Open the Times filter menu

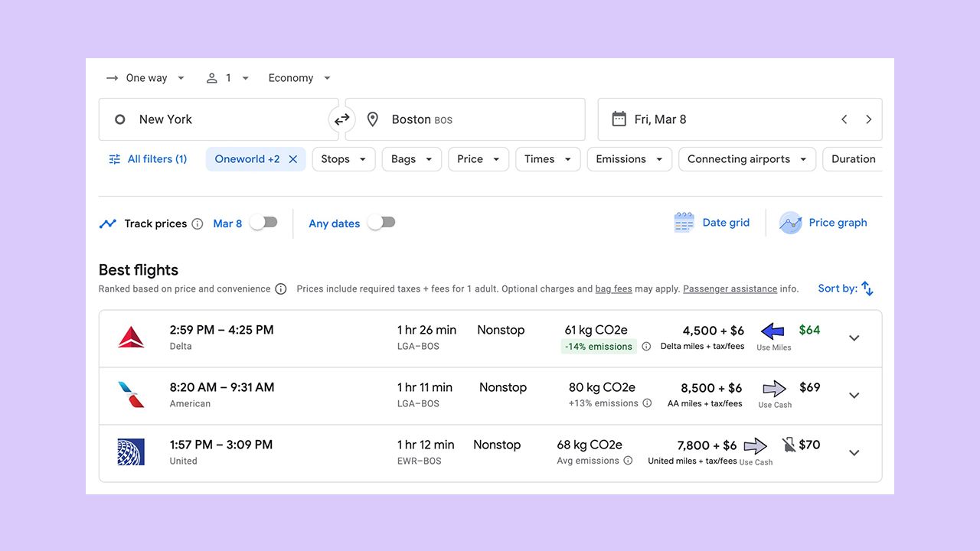547,158
